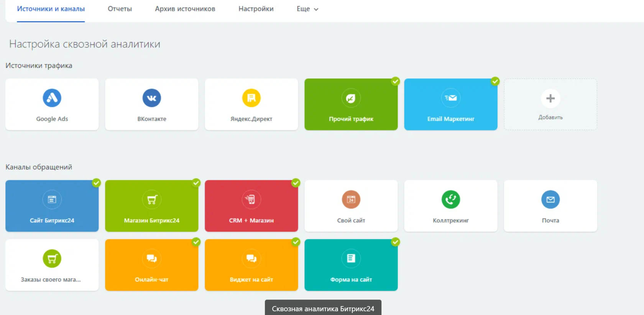Toggle the checkmark on CRM + Магазин tile
The height and width of the screenshot is (315, 644).
point(296,183)
